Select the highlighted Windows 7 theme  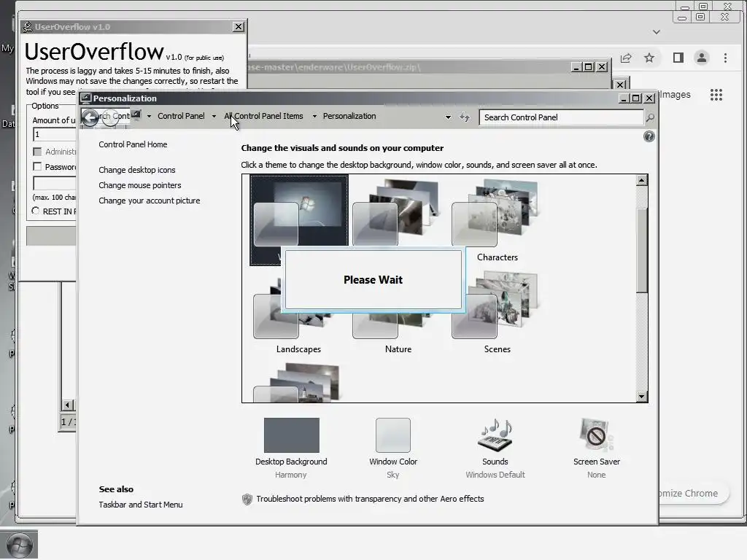coord(298,212)
